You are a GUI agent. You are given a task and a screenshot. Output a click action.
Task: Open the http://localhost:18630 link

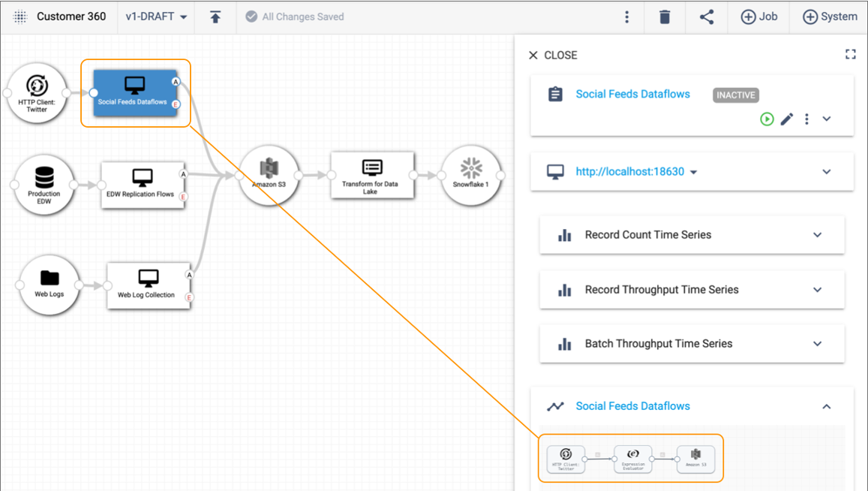[x=630, y=172]
